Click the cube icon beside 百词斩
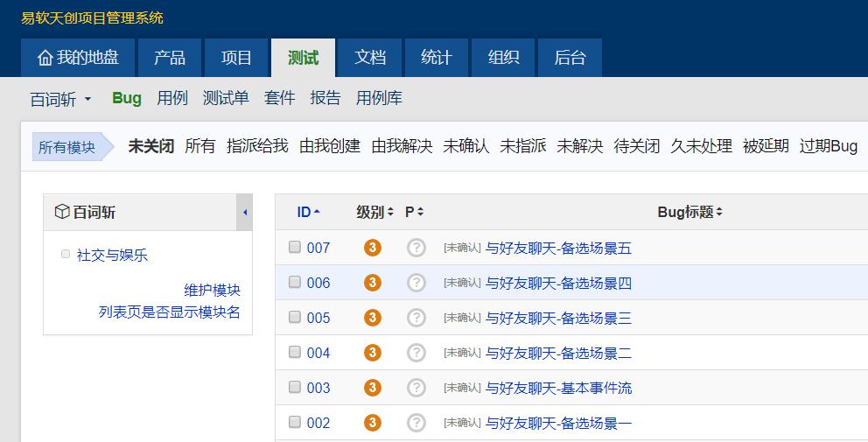The height and width of the screenshot is (442, 868). (62, 212)
